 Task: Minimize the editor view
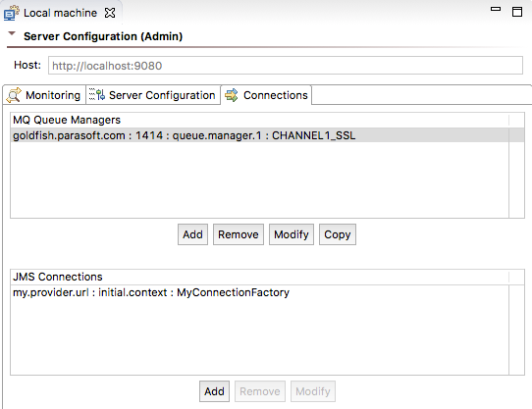496,9
